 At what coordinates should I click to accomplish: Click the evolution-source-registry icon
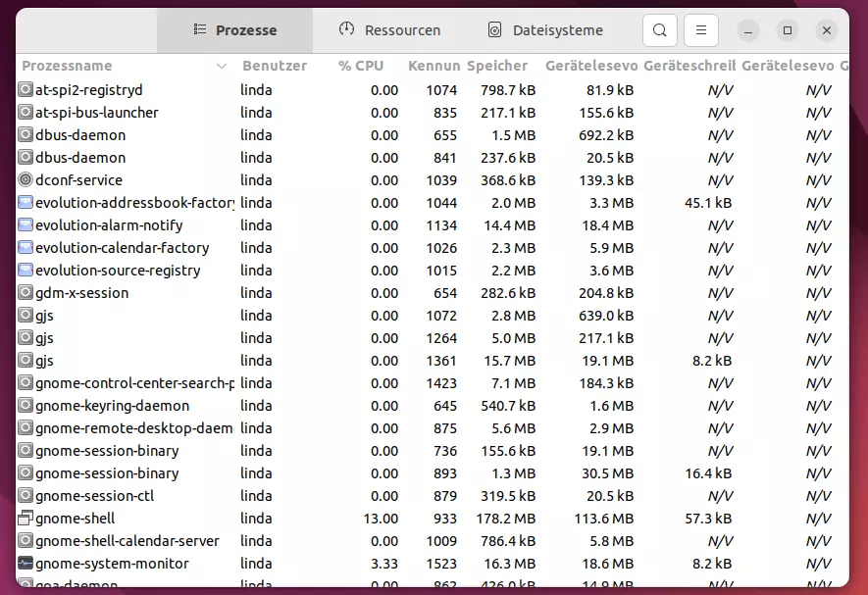click(x=26, y=271)
